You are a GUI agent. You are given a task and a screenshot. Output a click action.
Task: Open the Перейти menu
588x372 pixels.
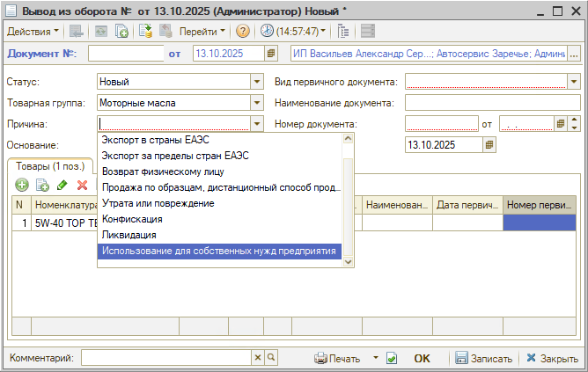pos(202,31)
